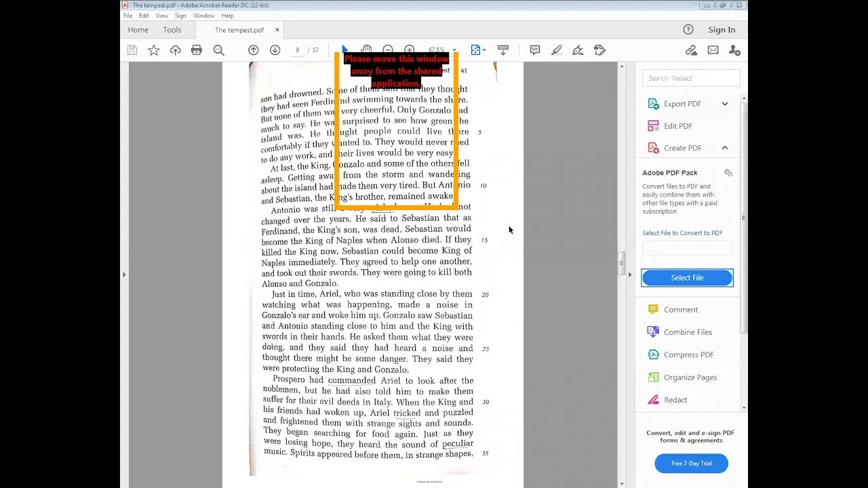
Task: Open the Window menu
Action: pyautogui.click(x=203, y=16)
